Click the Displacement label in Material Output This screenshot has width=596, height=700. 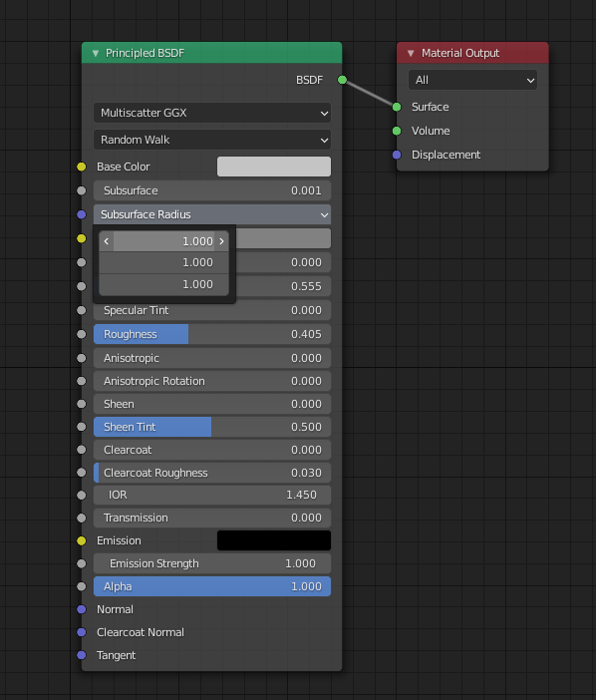[x=446, y=155]
